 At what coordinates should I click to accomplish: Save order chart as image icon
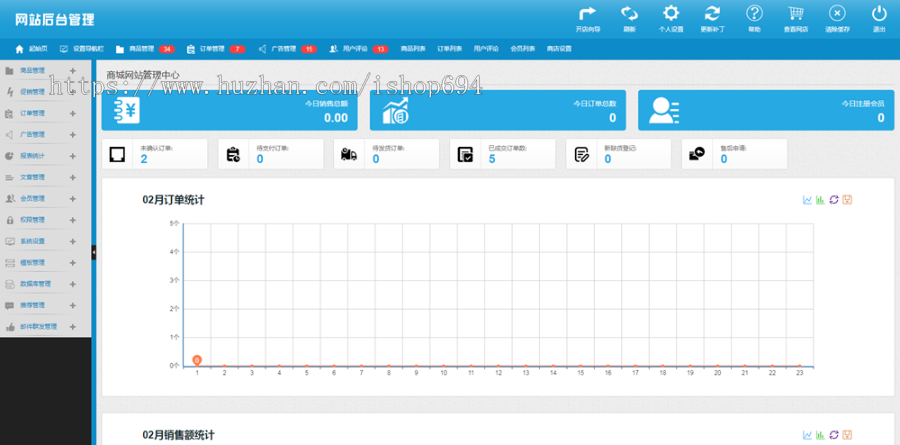coord(847,200)
